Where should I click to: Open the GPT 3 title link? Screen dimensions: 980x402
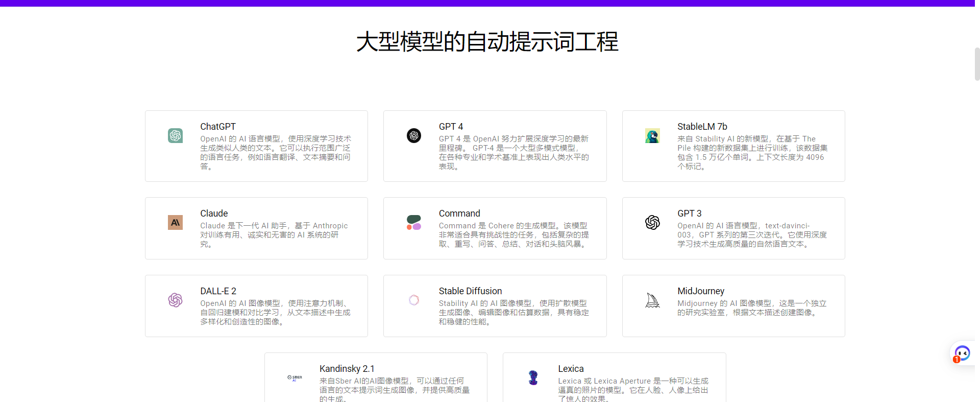689,214
